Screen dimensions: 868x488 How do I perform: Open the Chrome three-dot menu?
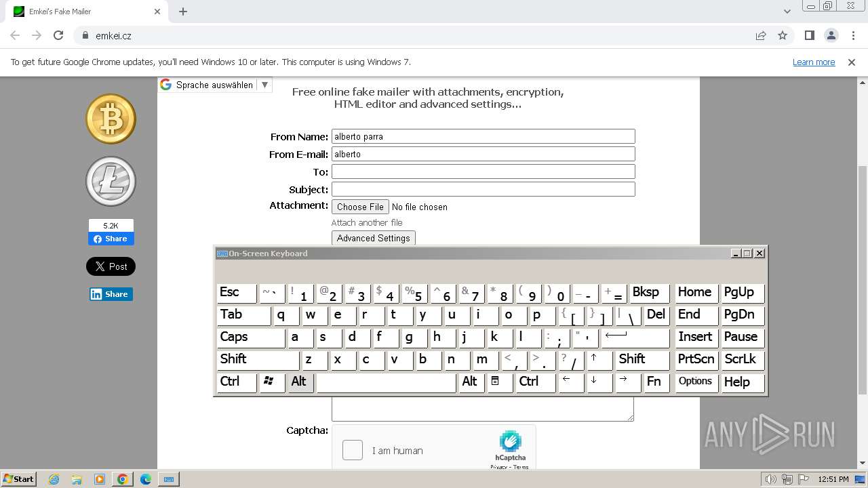tap(852, 35)
